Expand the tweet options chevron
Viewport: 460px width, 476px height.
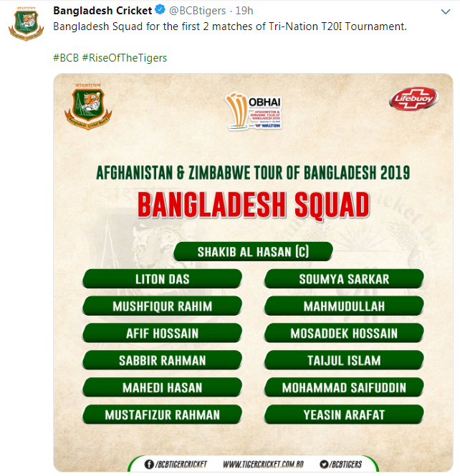point(446,12)
